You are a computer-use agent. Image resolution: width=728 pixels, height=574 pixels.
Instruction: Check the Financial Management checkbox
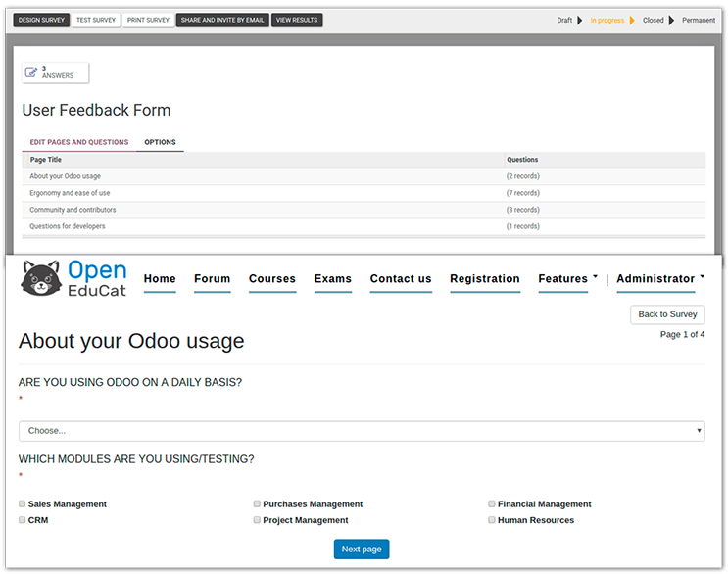coord(492,503)
